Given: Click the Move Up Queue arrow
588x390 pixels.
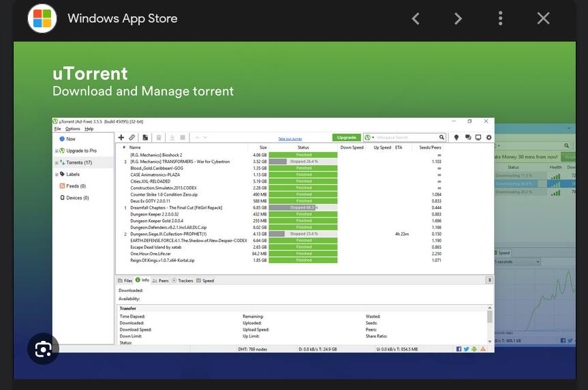Looking at the screenshot, I should point(197,137).
